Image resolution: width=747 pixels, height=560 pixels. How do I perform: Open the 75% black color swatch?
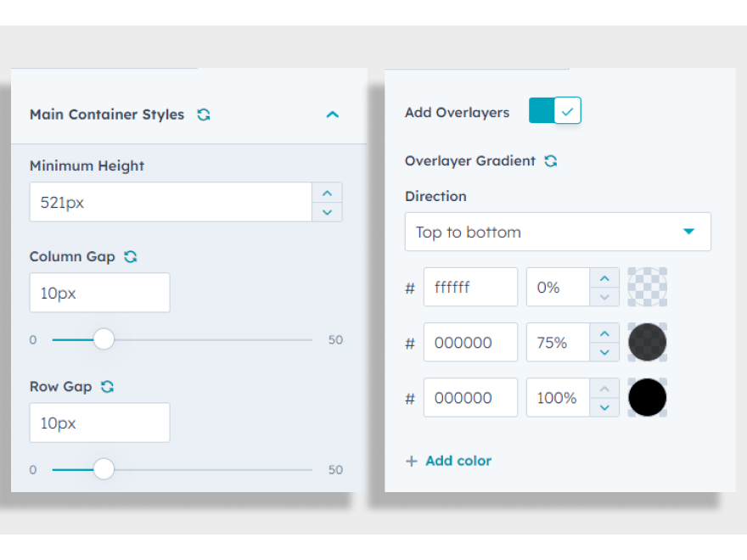click(647, 342)
